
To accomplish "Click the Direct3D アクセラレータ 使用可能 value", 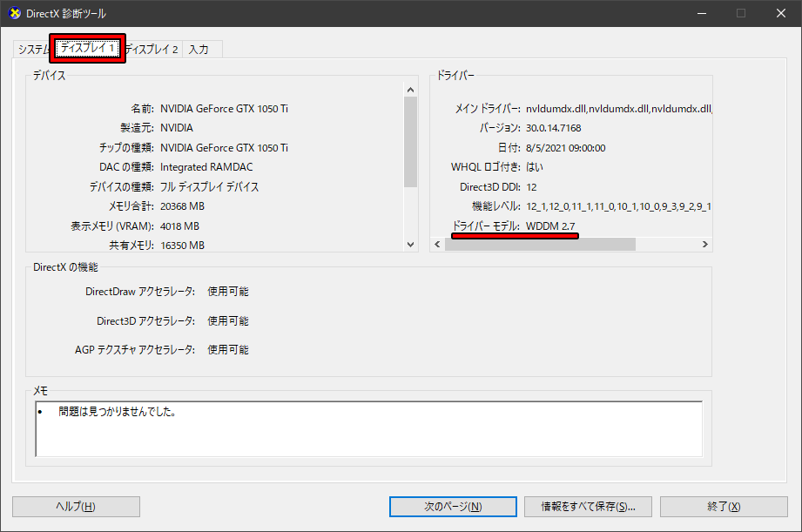I will tap(228, 321).
